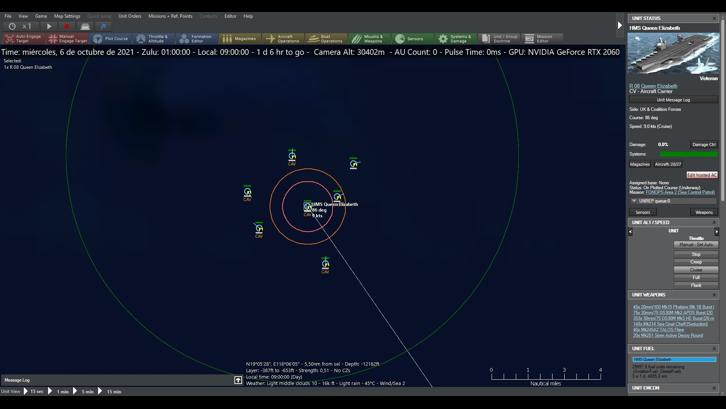
Task: Run the 5 min time step
Action: [84, 391]
